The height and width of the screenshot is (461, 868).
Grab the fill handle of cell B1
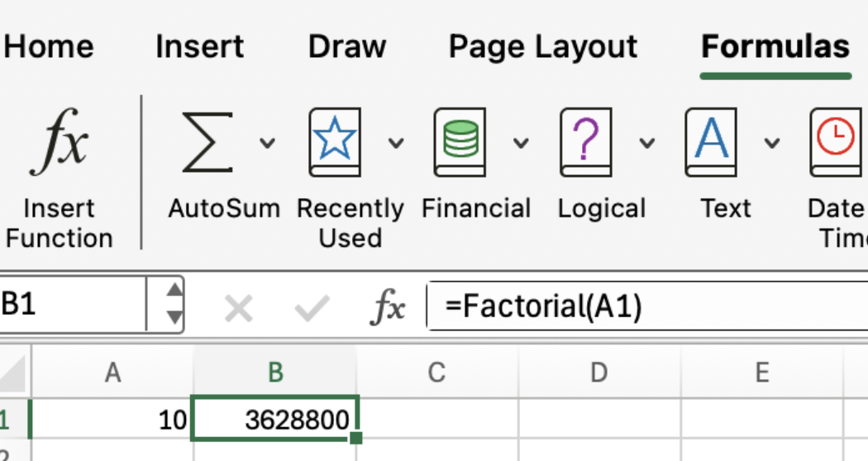(x=356, y=439)
